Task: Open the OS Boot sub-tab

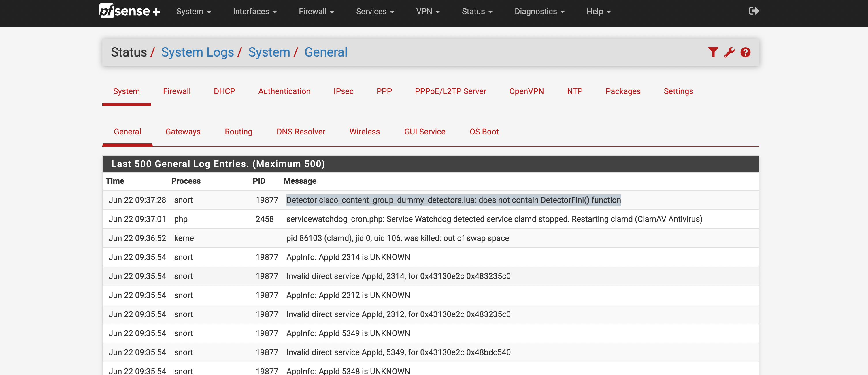Action: point(484,132)
